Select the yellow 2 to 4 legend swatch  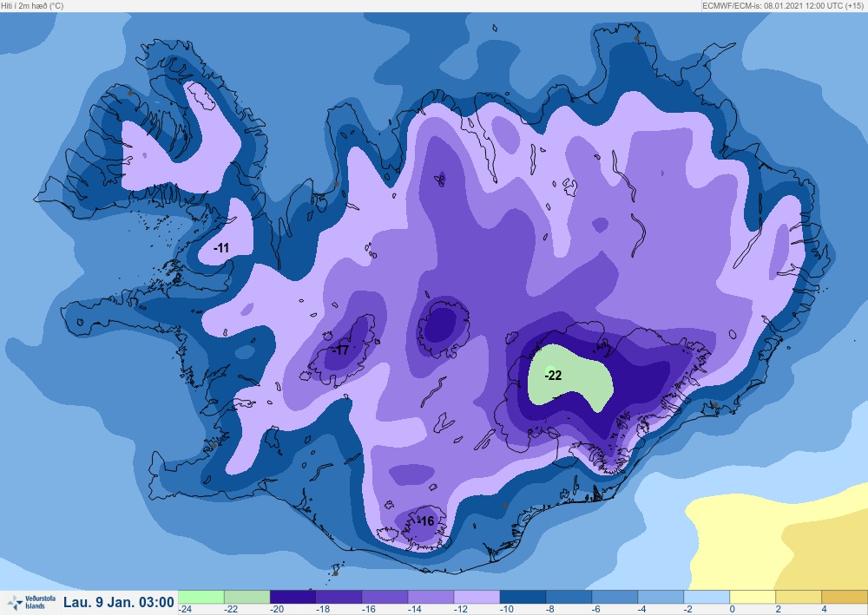tap(799, 597)
